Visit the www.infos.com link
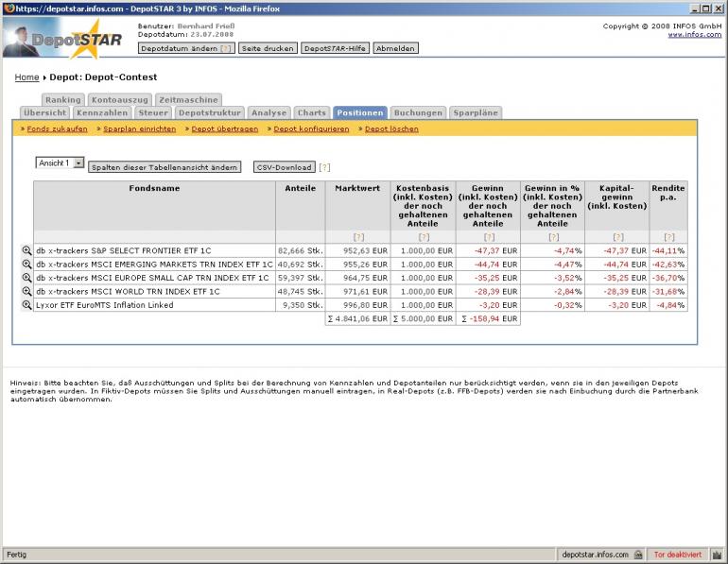Viewport: 728px width, 564px height. click(695, 34)
